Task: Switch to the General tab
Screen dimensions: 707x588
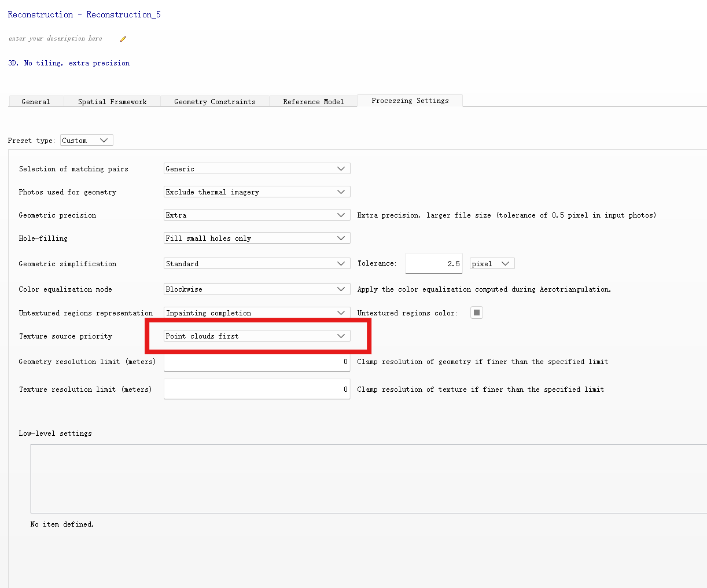Action: pos(36,101)
